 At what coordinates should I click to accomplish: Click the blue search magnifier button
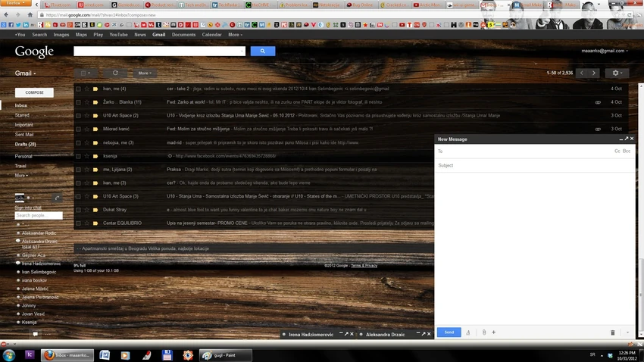262,51
